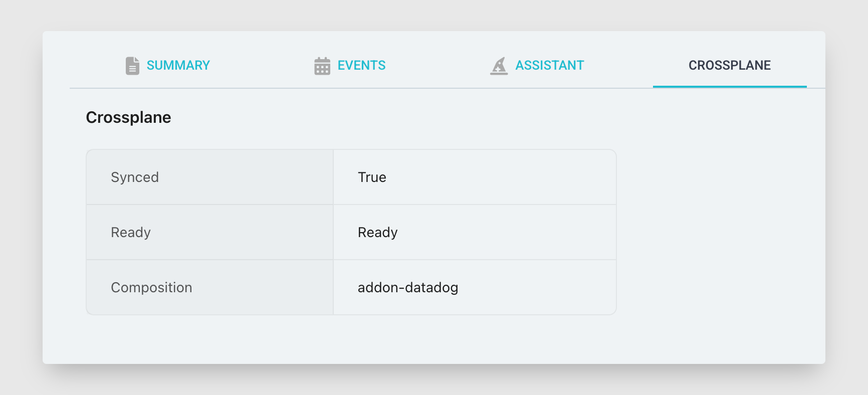Open the EVENTS tab
The image size is (868, 395).
pos(350,65)
